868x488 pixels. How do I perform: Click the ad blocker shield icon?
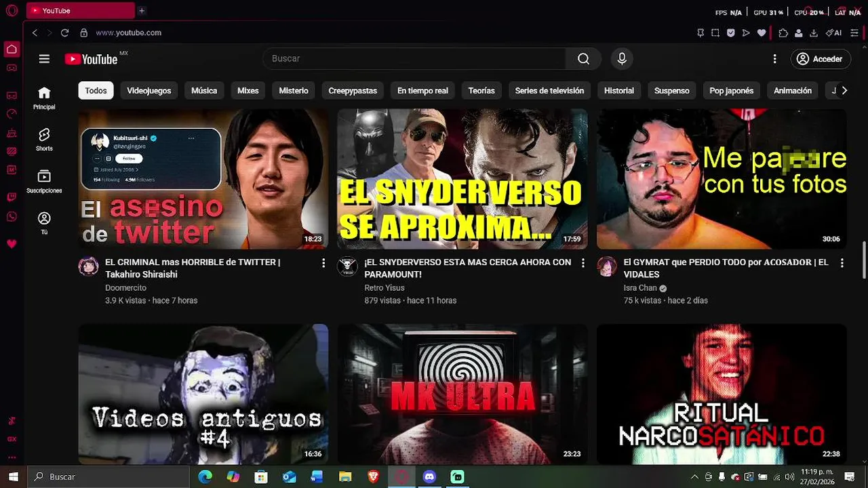click(x=731, y=33)
